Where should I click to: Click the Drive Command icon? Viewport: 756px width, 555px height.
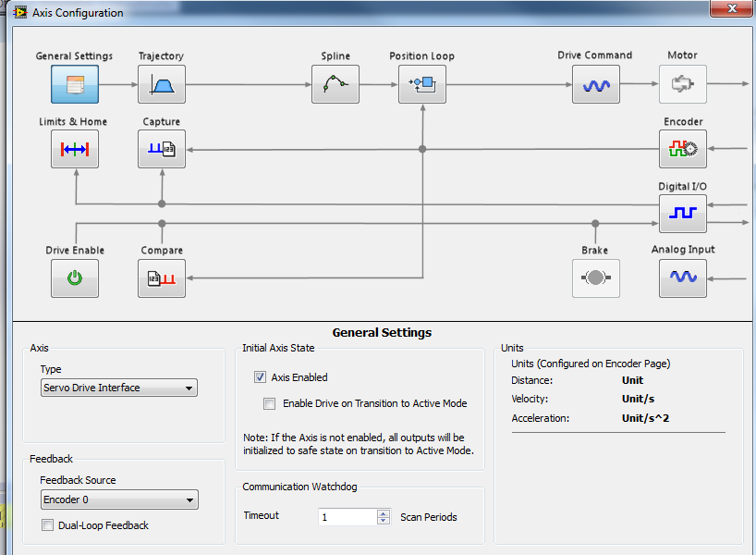pyautogui.click(x=595, y=84)
